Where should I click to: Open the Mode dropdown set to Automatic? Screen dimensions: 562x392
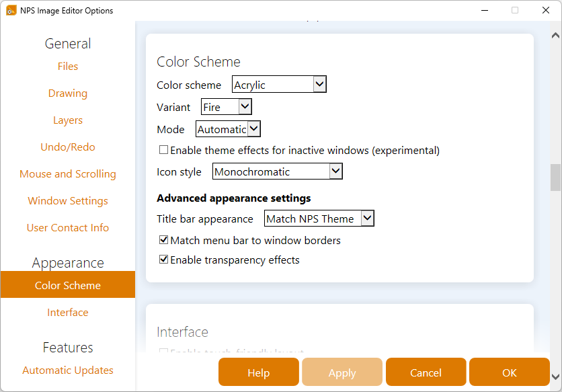tap(228, 128)
